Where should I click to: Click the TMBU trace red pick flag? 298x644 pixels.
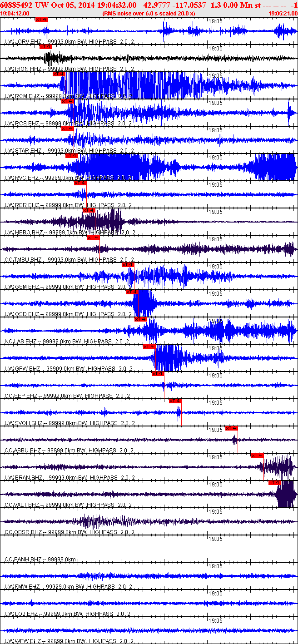93,238
